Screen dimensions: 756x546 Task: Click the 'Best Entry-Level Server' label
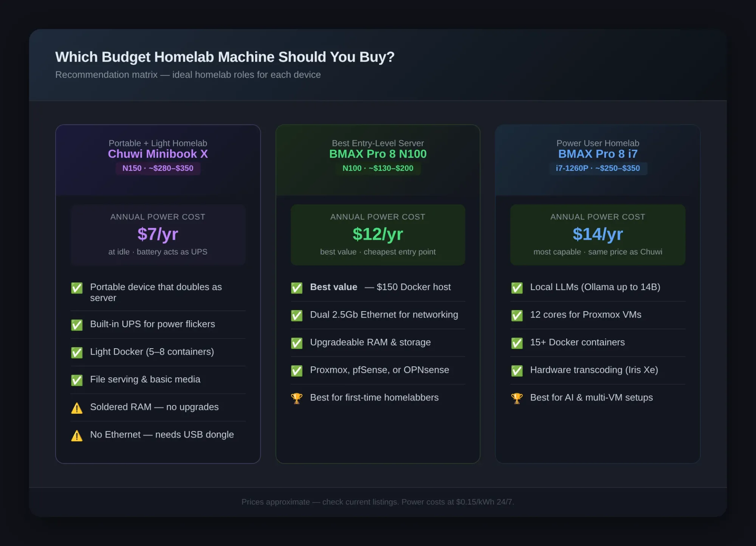click(x=378, y=143)
